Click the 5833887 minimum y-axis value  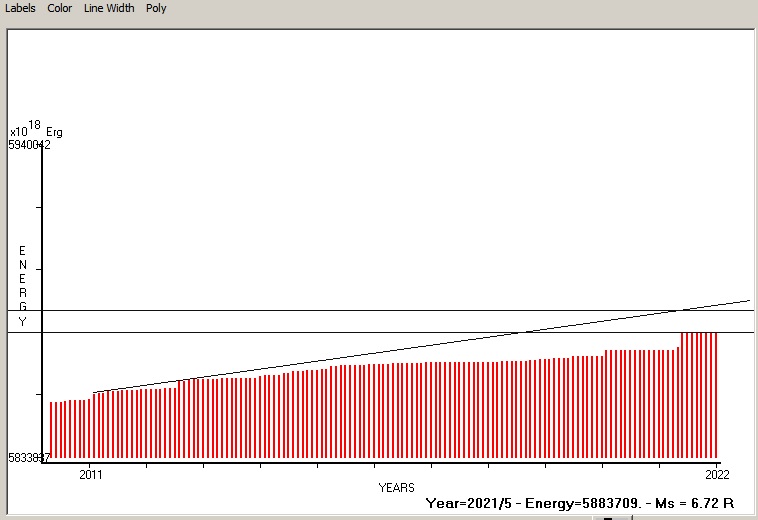[x=29, y=457]
